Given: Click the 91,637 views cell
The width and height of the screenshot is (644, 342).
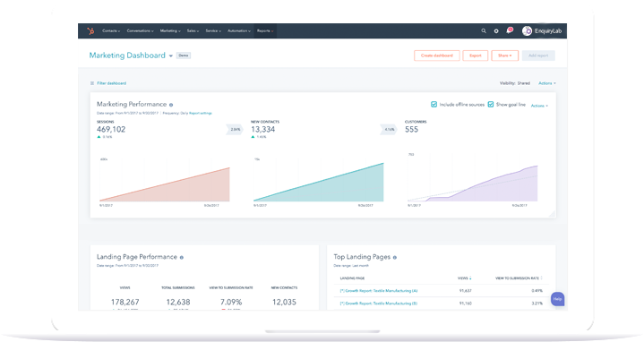Looking at the screenshot, I should click(466, 291).
